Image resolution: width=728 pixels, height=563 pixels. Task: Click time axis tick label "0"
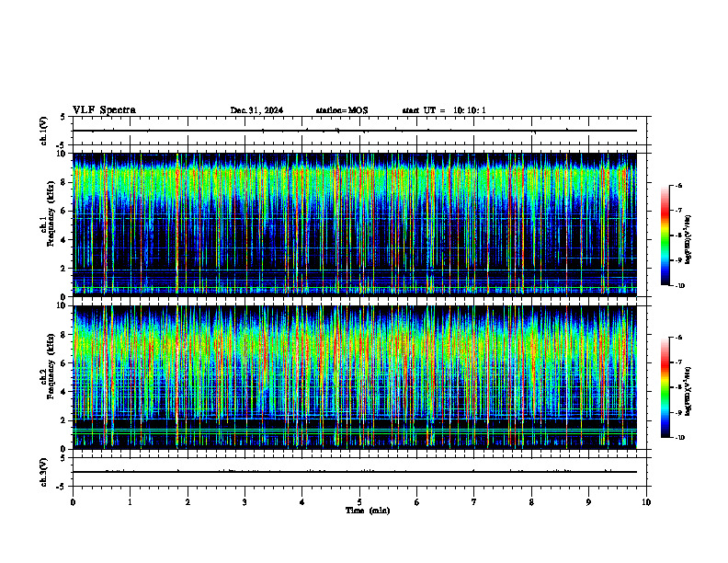[73, 502]
